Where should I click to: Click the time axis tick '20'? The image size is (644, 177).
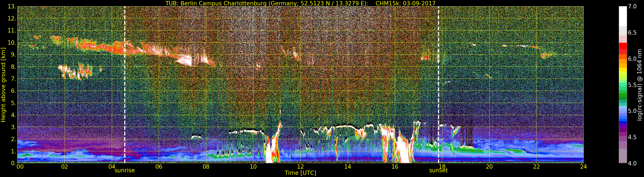(489, 166)
